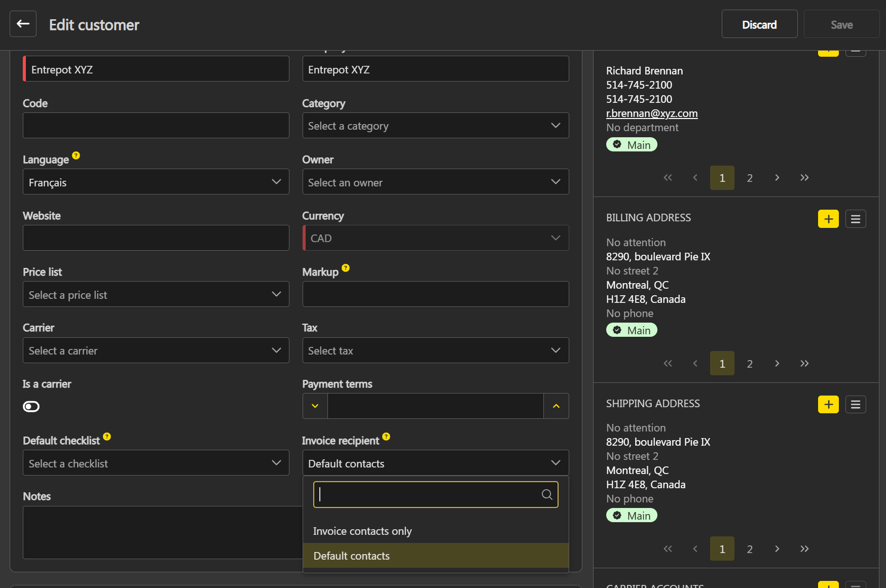Click the Richard Brennan contact name
The image size is (886, 588).
click(644, 71)
